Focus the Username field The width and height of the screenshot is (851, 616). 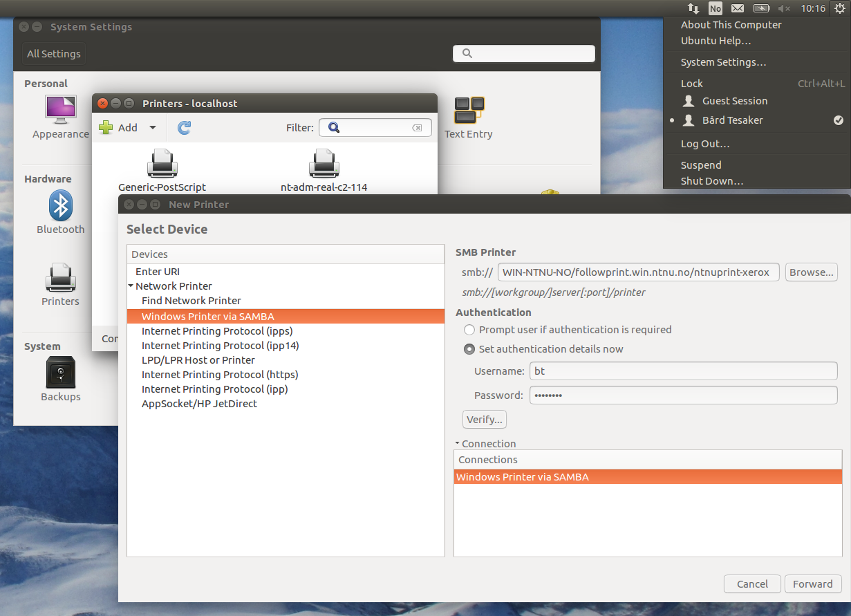[x=684, y=371]
